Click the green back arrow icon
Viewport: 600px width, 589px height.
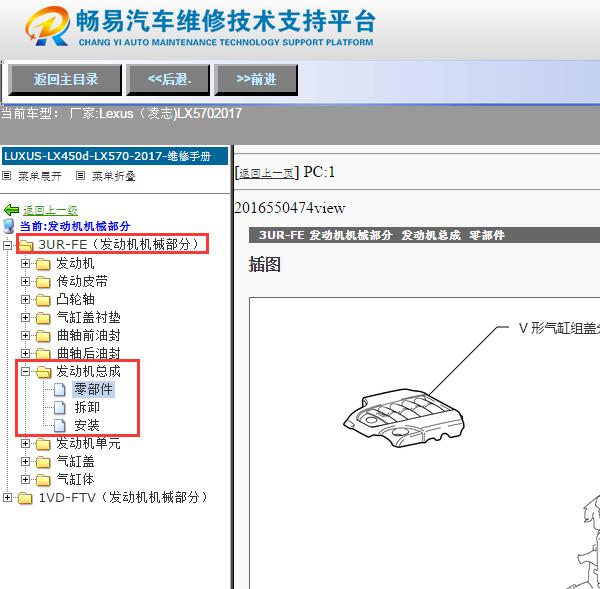(x=11, y=210)
